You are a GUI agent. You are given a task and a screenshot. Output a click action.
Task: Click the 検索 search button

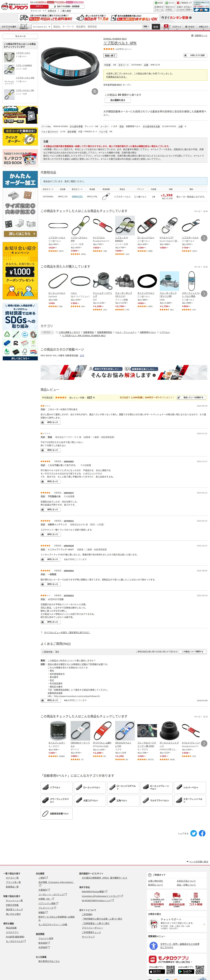tap(156, 27)
